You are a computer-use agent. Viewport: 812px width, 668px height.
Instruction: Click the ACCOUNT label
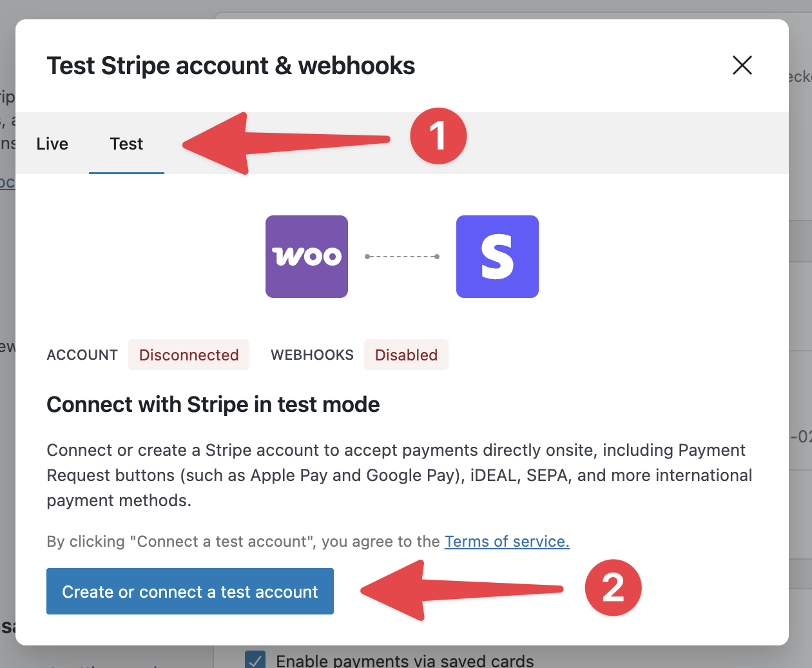(x=82, y=355)
